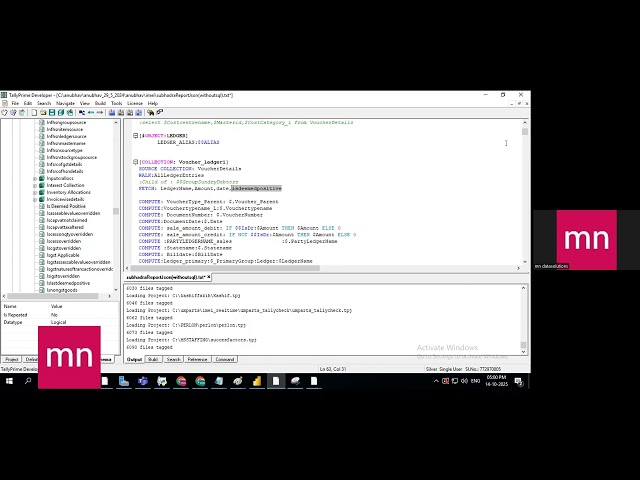Open Power BI icon in taskbar
640x480 pixels.
[257, 381]
